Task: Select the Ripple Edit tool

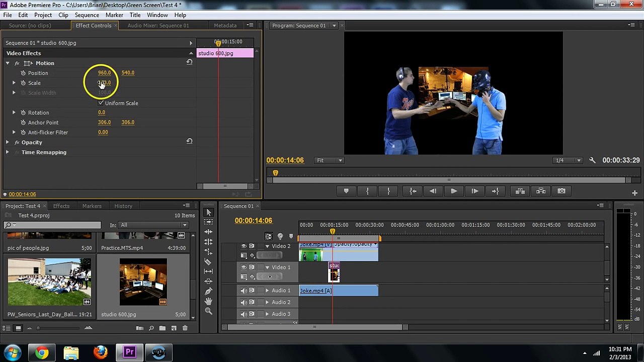Action: (208, 232)
